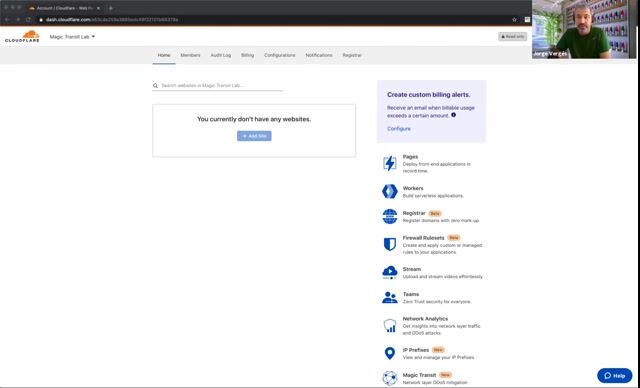The width and height of the screenshot is (640, 388).
Task: Click the Network Analytics chart icon
Action: tap(390, 326)
